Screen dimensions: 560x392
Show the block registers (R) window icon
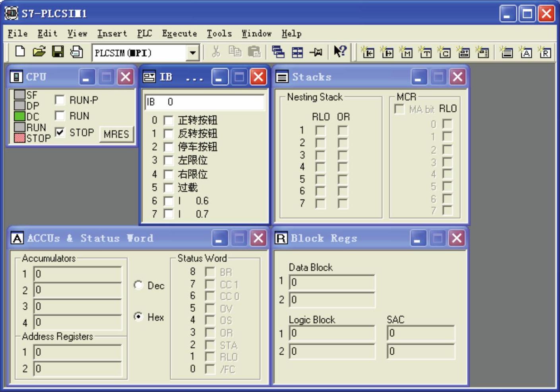[545, 52]
